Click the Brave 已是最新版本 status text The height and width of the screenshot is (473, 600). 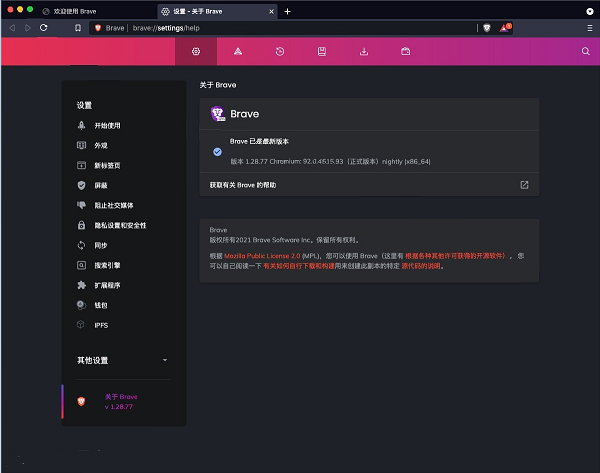coord(259,141)
